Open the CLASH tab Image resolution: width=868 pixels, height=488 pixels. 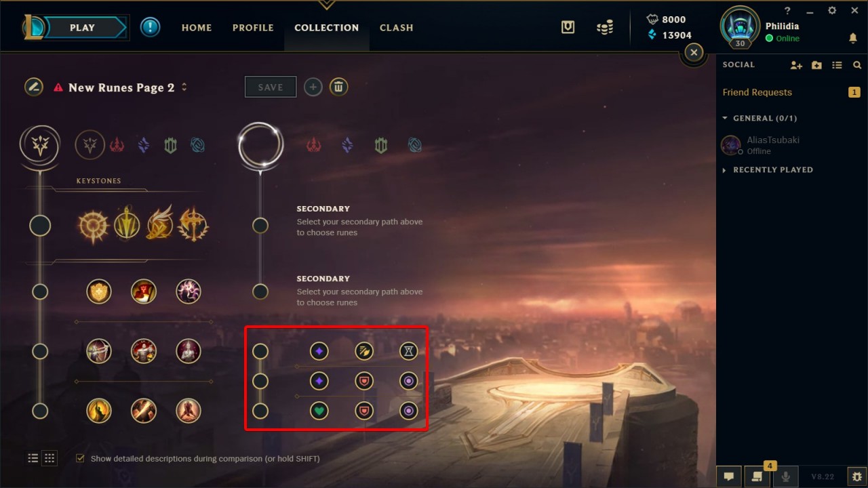(x=397, y=28)
